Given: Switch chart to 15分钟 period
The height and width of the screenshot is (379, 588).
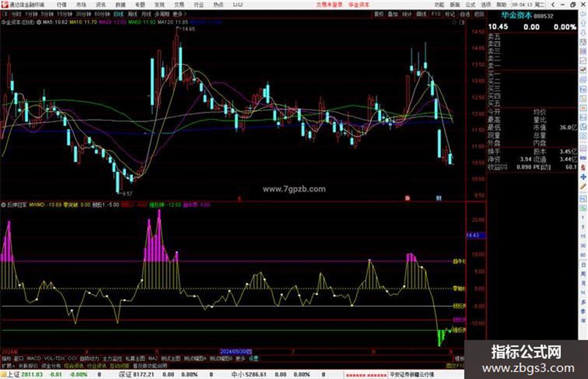Looking at the screenshot, I should (x=65, y=14).
